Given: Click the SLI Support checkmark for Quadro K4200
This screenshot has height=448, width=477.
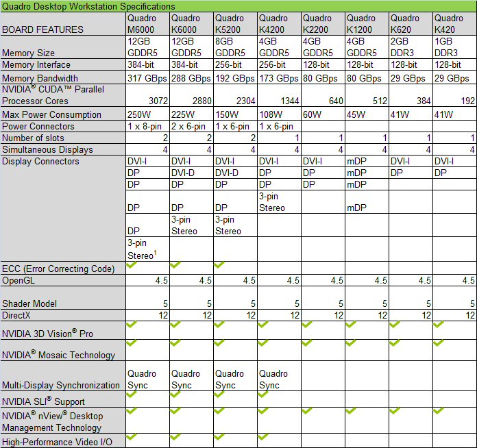Looking at the screenshot, I should 263,395.
